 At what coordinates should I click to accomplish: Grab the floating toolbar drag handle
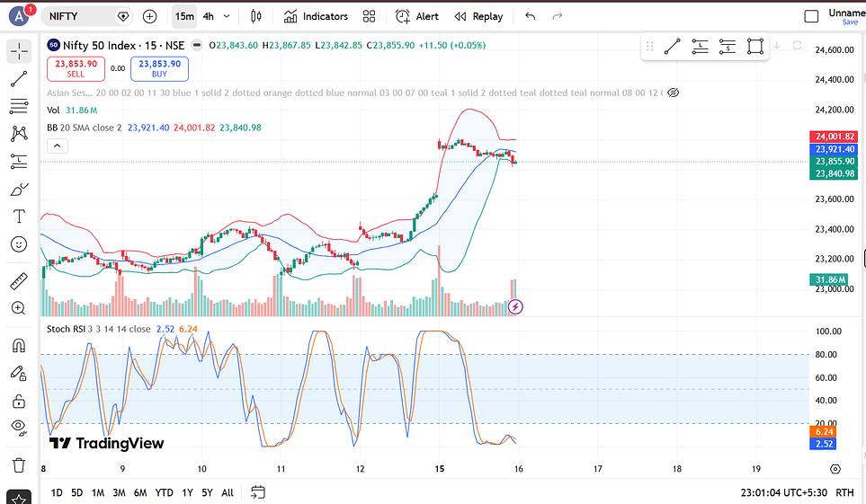click(650, 47)
